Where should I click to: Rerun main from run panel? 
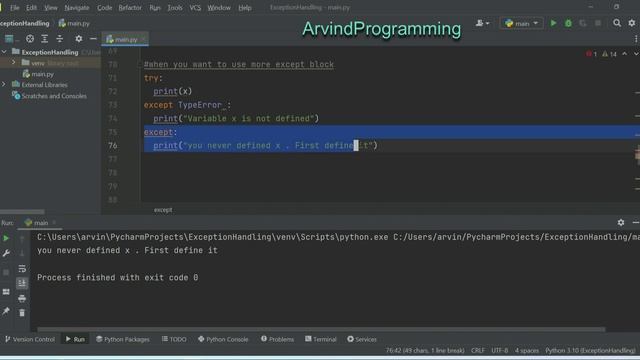coord(6,238)
